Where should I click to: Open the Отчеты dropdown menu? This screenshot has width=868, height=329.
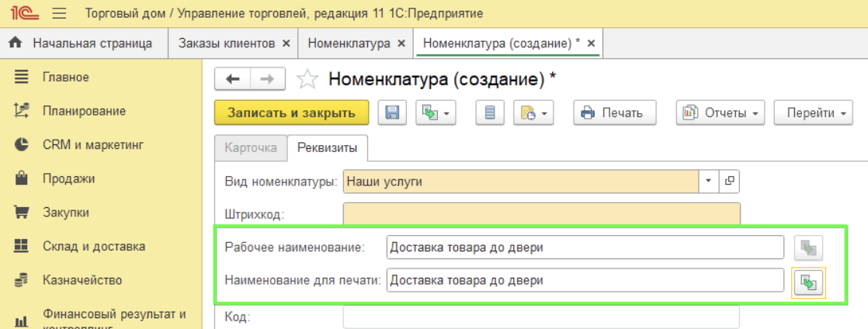pyautogui.click(x=720, y=113)
